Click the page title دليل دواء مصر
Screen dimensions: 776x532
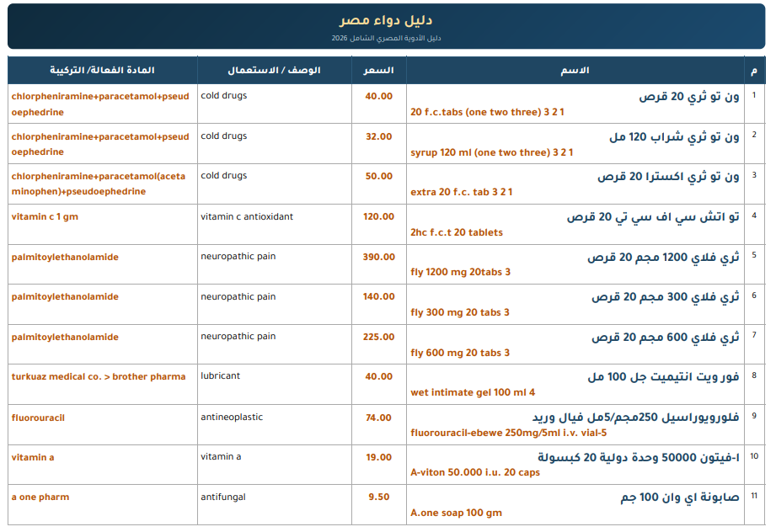386,20
